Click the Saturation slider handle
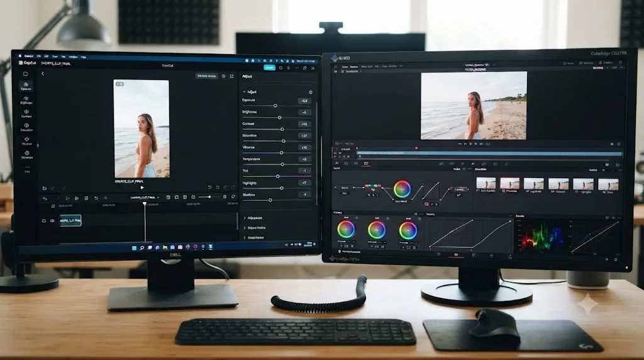 (x=284, y=141)
